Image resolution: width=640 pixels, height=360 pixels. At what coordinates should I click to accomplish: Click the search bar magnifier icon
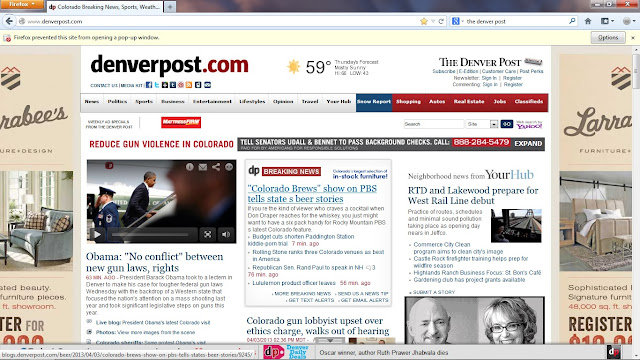tap(572, 21)
